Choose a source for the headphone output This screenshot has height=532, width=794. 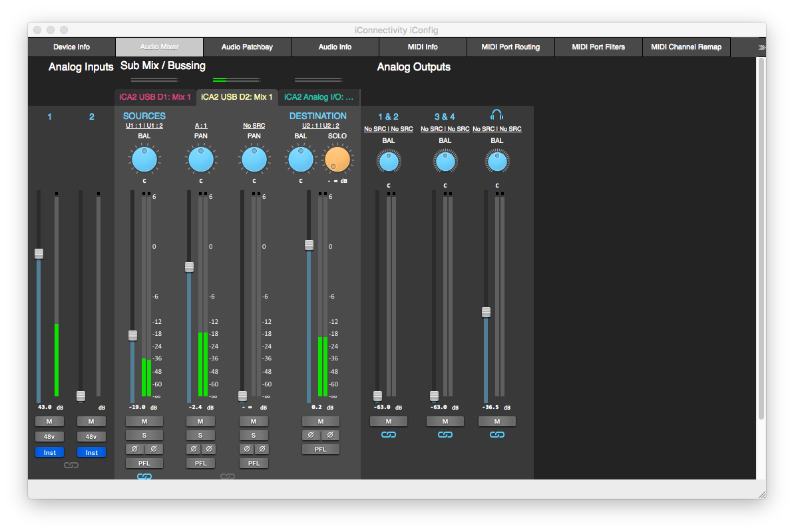click(497, 129)
